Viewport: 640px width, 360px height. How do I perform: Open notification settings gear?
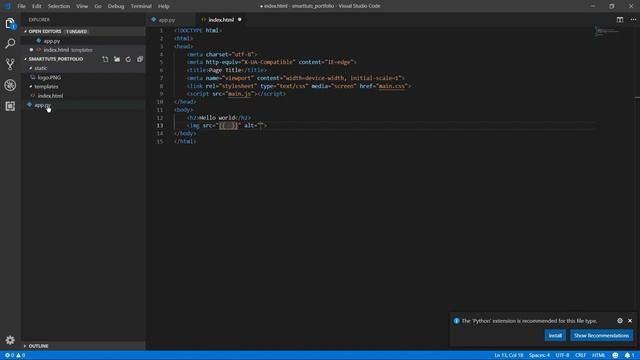point(620,321)
